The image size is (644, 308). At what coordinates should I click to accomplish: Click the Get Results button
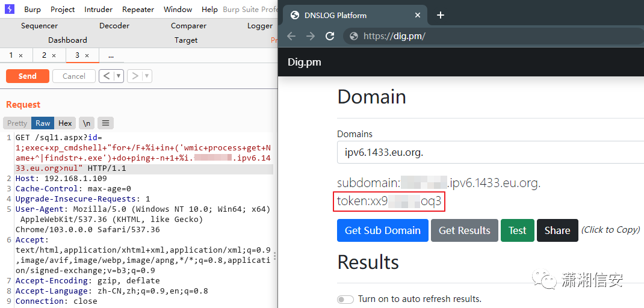tap(465, 230)
